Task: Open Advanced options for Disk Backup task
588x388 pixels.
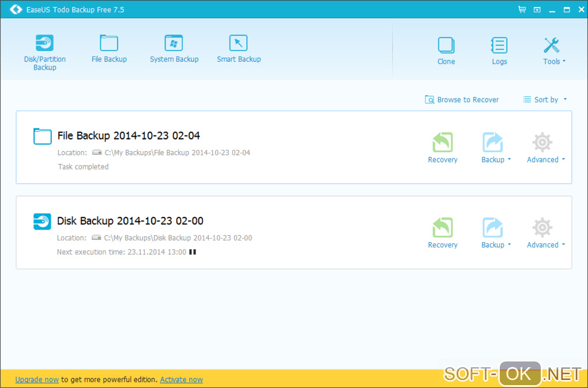Action: point(542,233)
